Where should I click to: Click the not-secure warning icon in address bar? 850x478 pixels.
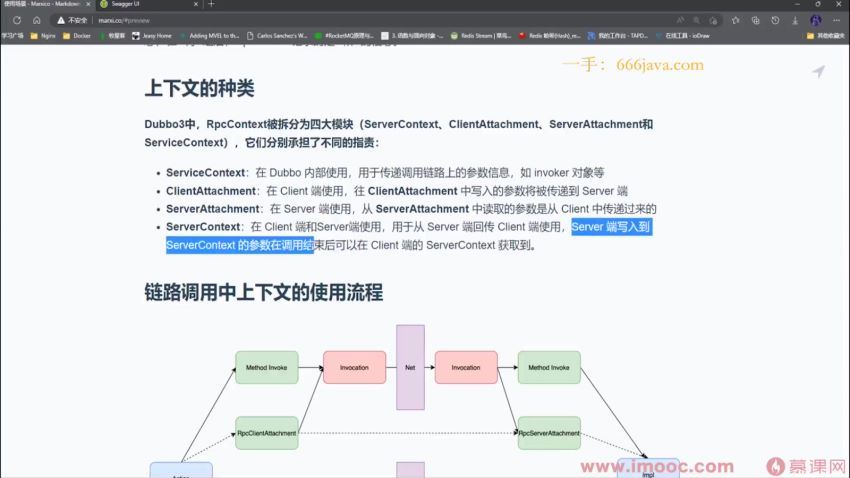click(x=61, y=20)
